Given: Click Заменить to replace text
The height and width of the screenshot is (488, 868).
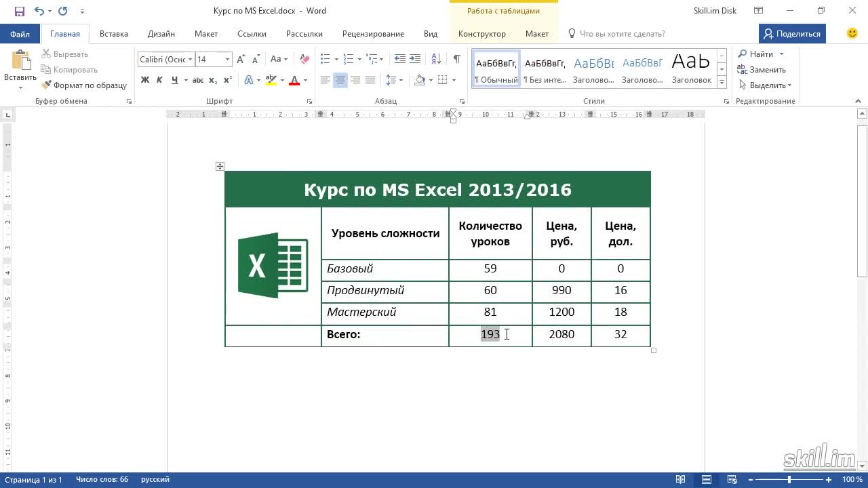Looking at the screenshot, I should click(x=762, y=70).
